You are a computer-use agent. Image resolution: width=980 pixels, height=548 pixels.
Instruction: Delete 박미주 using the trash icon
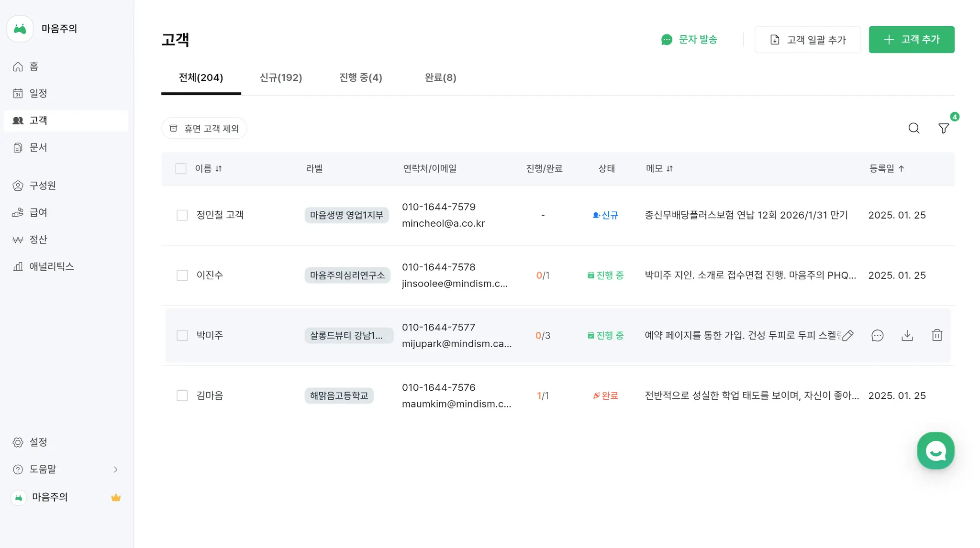[x=936, y=335]
